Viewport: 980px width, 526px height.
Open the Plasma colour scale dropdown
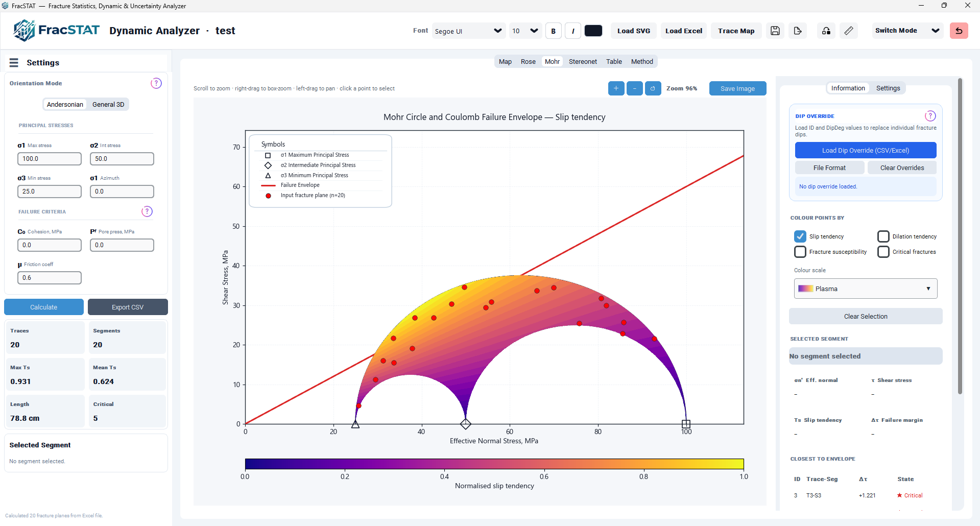pyautogui.click(x=866, y=289)
